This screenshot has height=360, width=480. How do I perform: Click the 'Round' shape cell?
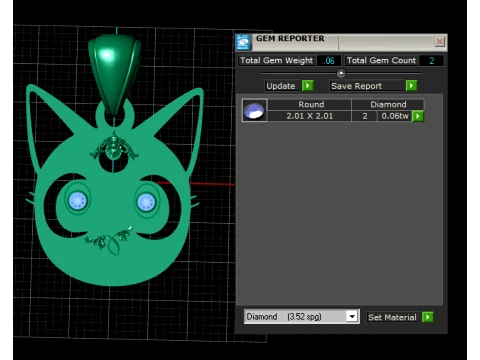(309, 104)
